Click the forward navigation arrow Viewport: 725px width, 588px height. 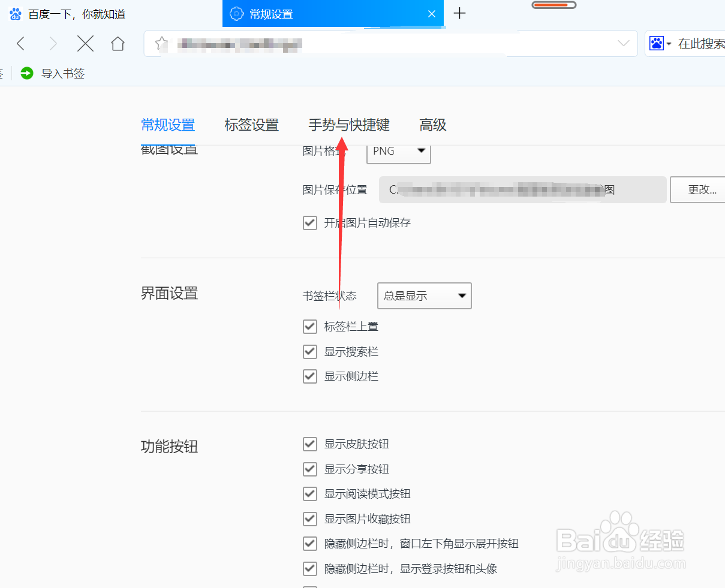pos(53,43)
